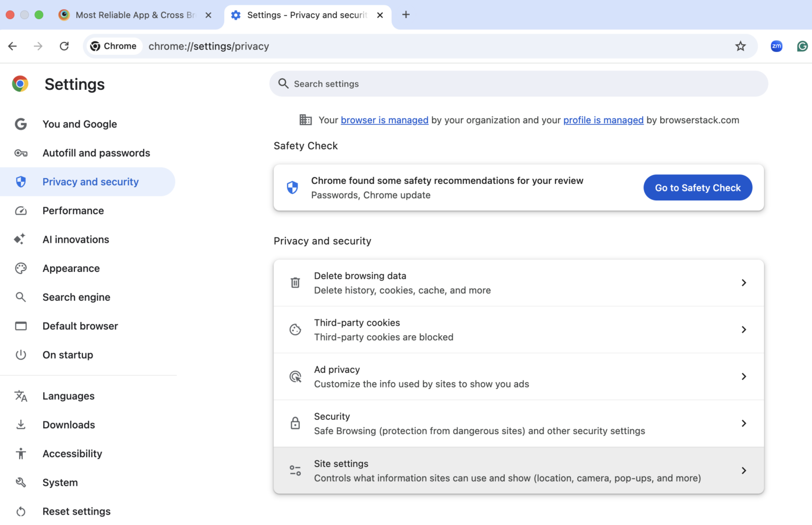Open the Grammarly extension icon
The width and height of the screenshot is (812, 525).
click(x=802, y=46)
